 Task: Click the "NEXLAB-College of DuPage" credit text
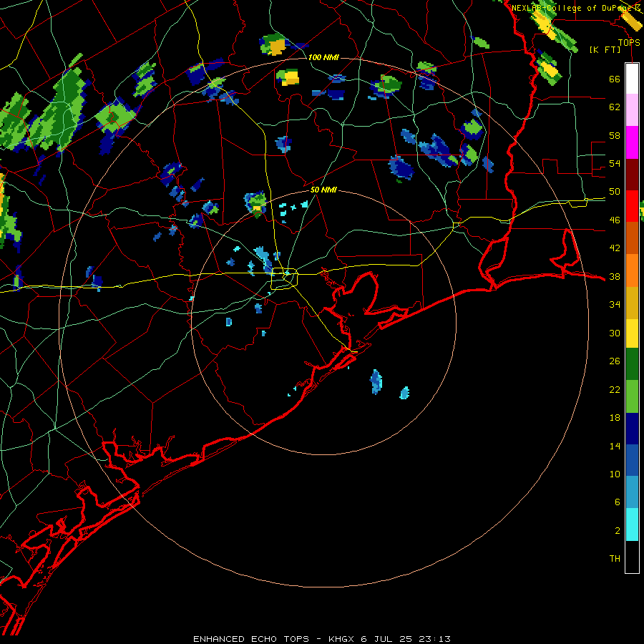[x=573, y=8]
